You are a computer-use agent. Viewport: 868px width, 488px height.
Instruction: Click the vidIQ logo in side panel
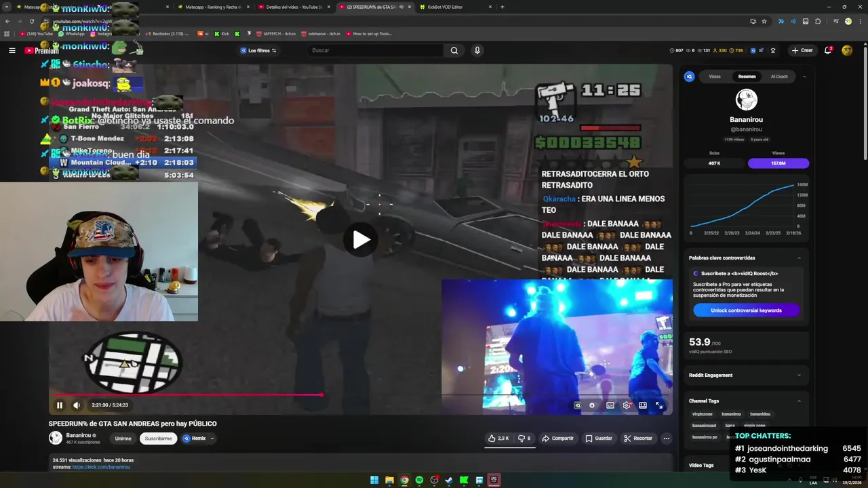tap(690, 77)
